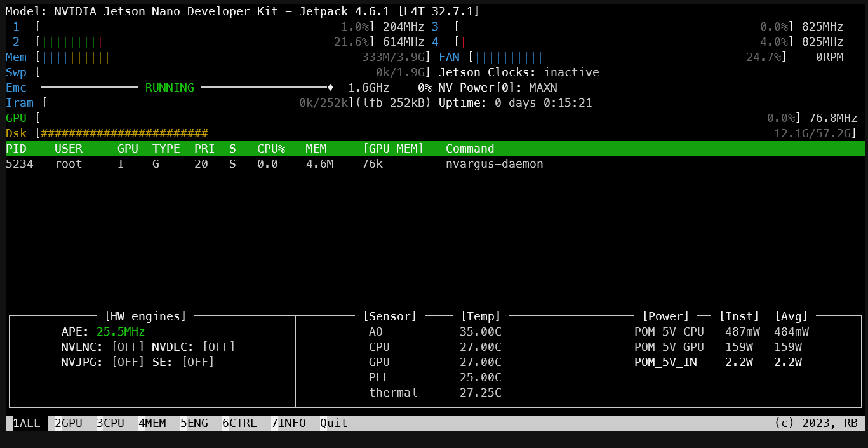Click the (c) 2023, RB credit
868x448 pixels.
click(816, 423)
